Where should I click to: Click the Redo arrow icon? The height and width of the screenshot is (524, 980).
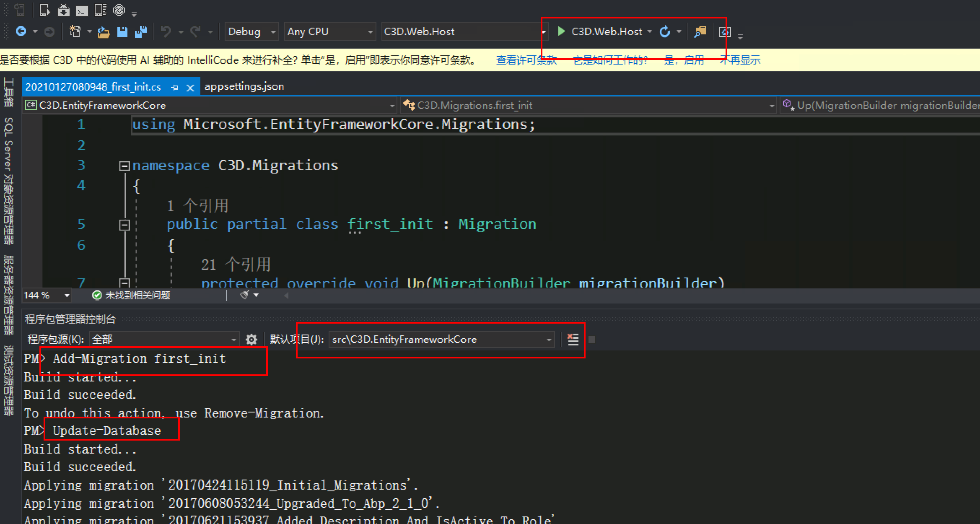tap(195, 31)
